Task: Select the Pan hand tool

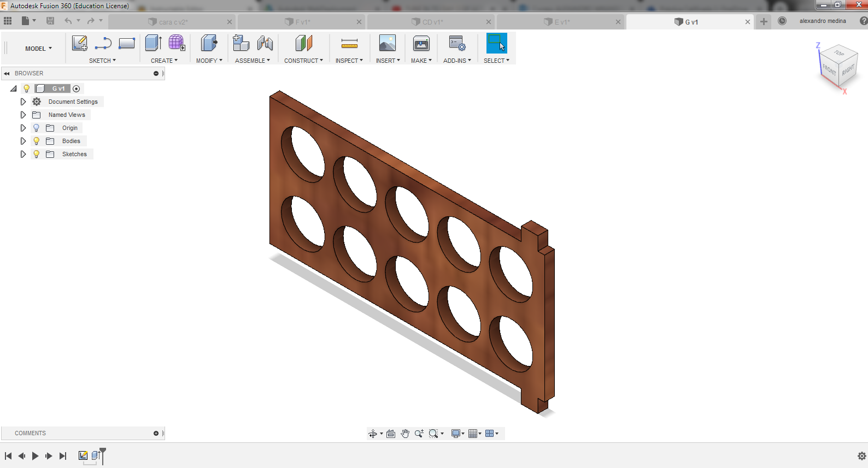Action: 405,434
